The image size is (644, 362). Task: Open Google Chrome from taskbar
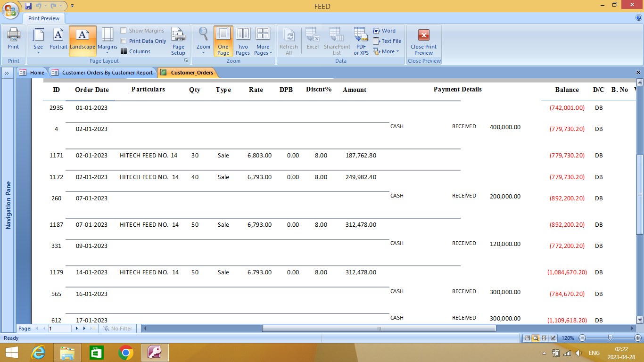coord(125,353)
